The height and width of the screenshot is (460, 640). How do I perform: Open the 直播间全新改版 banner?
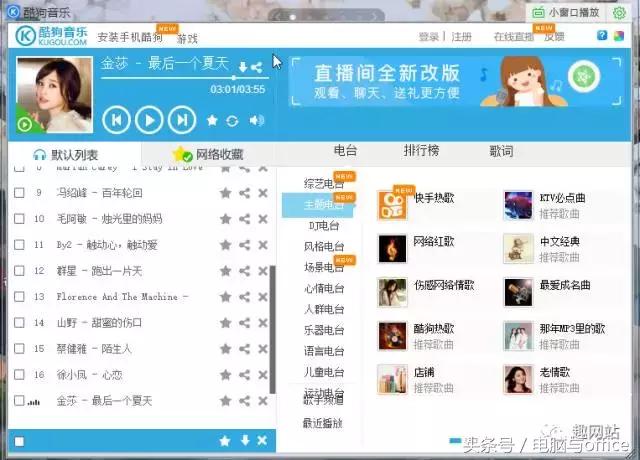(x=455, y=81)
